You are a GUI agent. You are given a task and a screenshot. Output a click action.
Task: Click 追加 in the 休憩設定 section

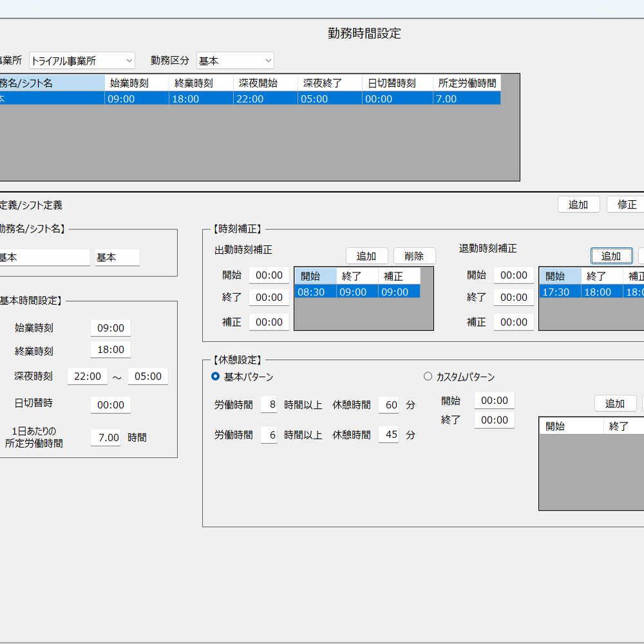pyautogui.click(x=615, y=403)
